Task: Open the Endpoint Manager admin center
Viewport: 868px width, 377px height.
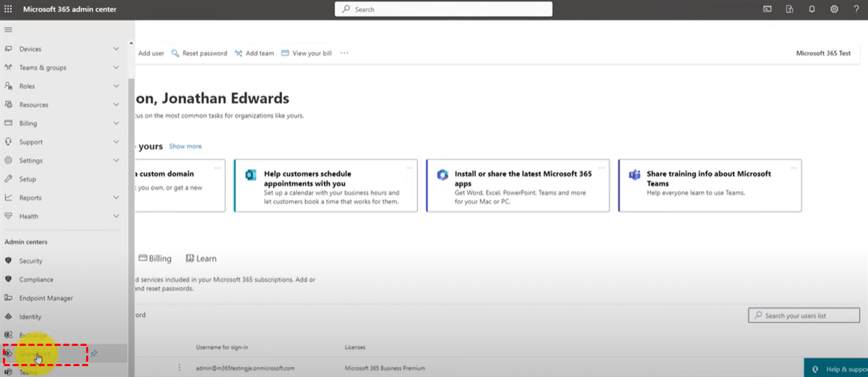Action: 46,298
